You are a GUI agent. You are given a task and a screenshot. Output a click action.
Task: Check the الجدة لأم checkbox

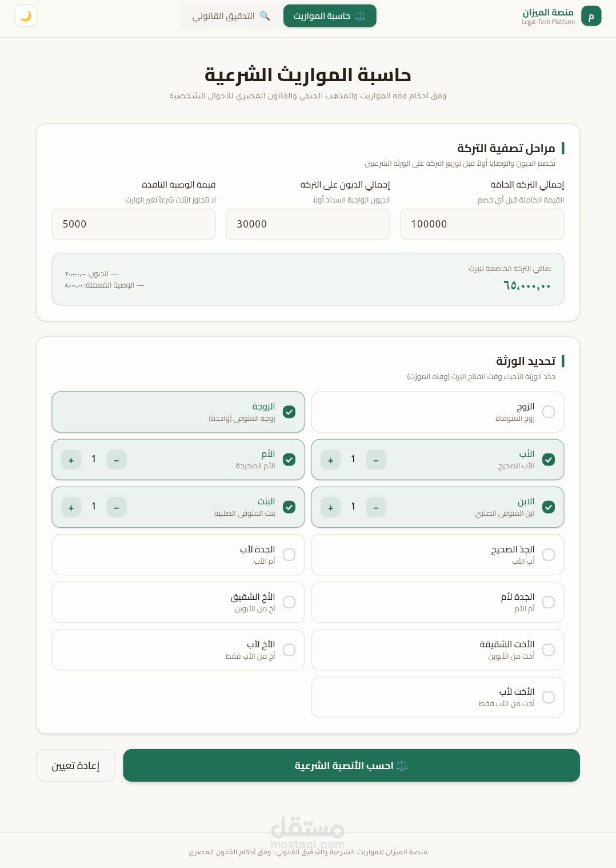[549, 602]
